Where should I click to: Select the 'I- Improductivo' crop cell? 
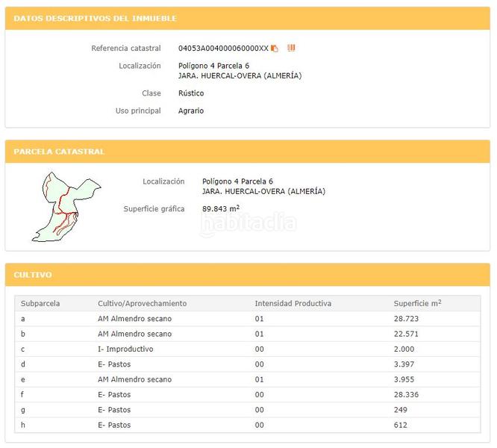pos(125,349)
